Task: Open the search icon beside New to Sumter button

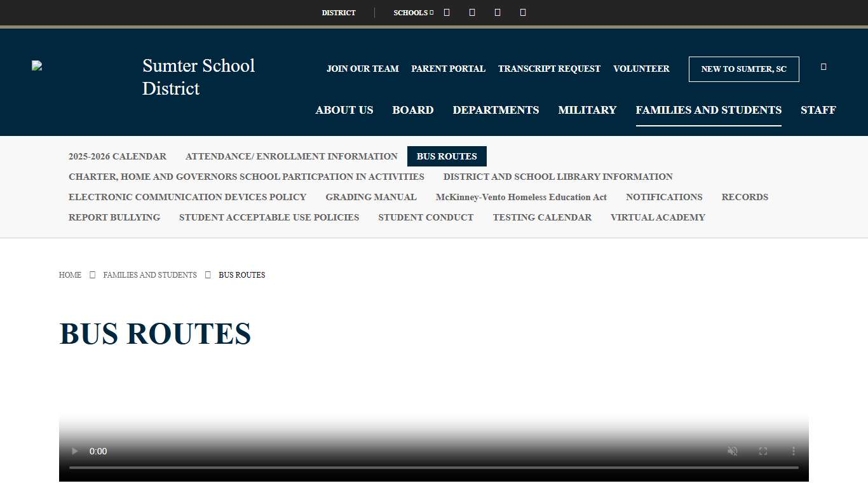Action: [823, 66]
